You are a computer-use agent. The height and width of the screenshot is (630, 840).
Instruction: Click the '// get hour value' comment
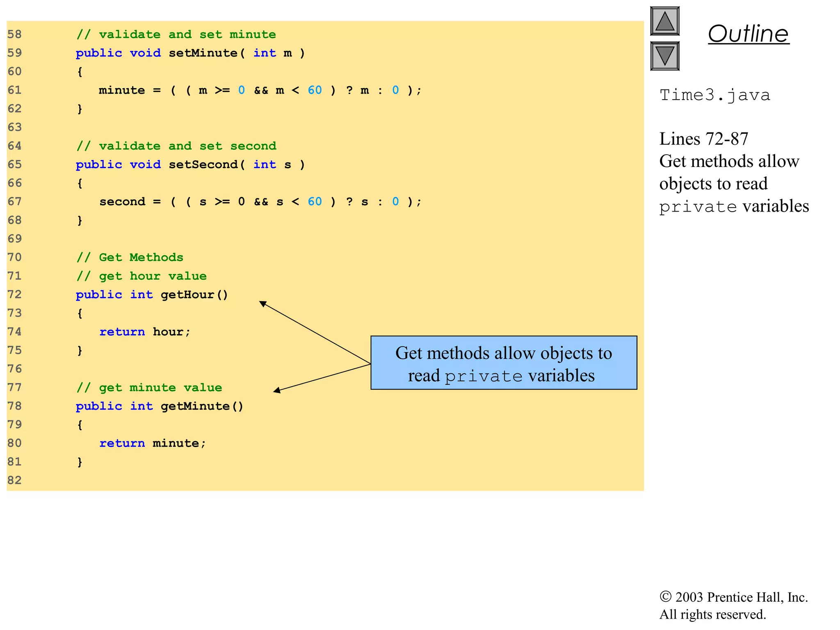[x=142, y=276]
